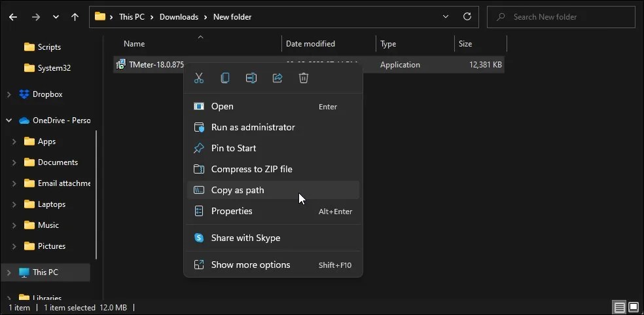This screenshot has height=315, width=644.
Task: Choose Share with Skype
Action: point(273,238)
